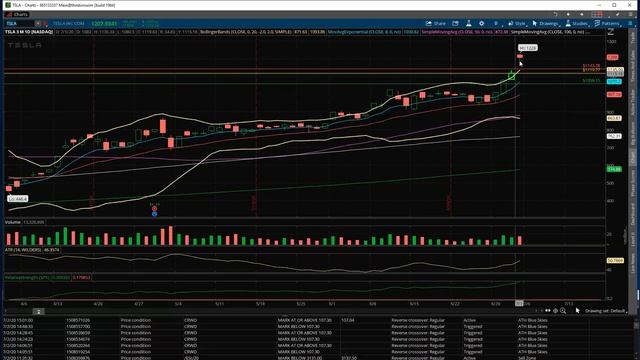Open chart settings gear icon
Screen dimensions: 640x360
pos(482,24)
